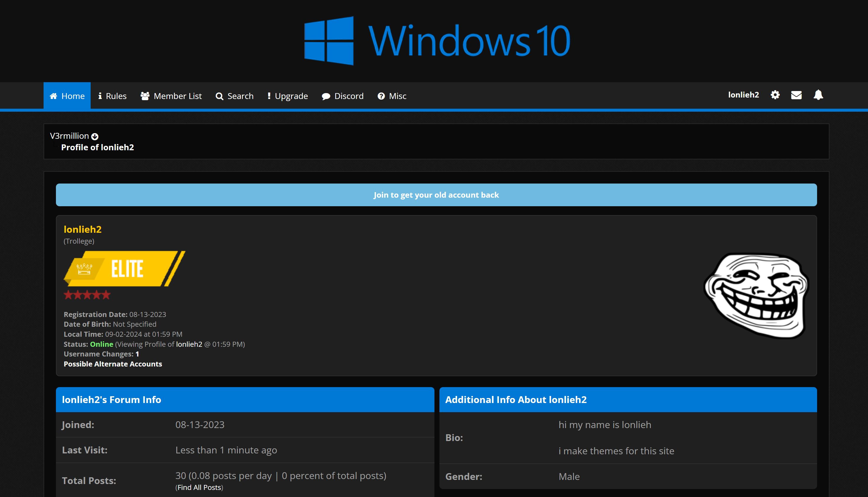Open the Search menu item
The image size is (868, 497).
coord(235,96)
